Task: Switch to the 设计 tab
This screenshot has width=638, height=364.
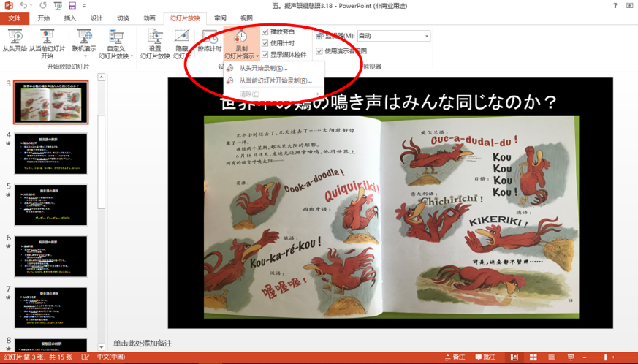Action: 96,18
